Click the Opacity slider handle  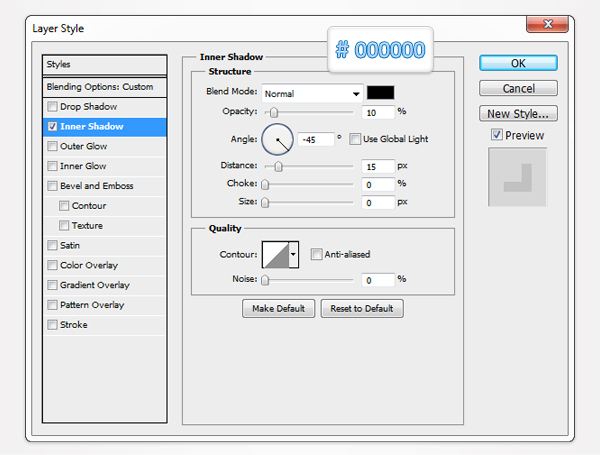point(274,113)
